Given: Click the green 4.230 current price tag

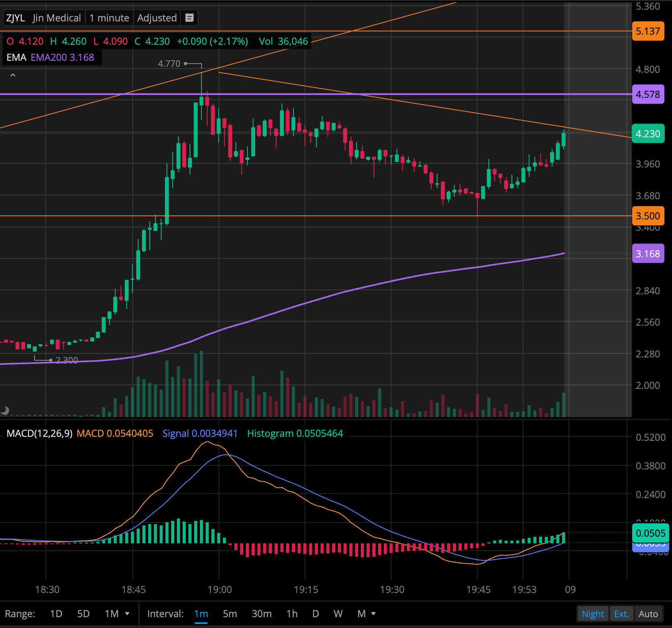Looking at the screenshot, I should coord(648,134).
